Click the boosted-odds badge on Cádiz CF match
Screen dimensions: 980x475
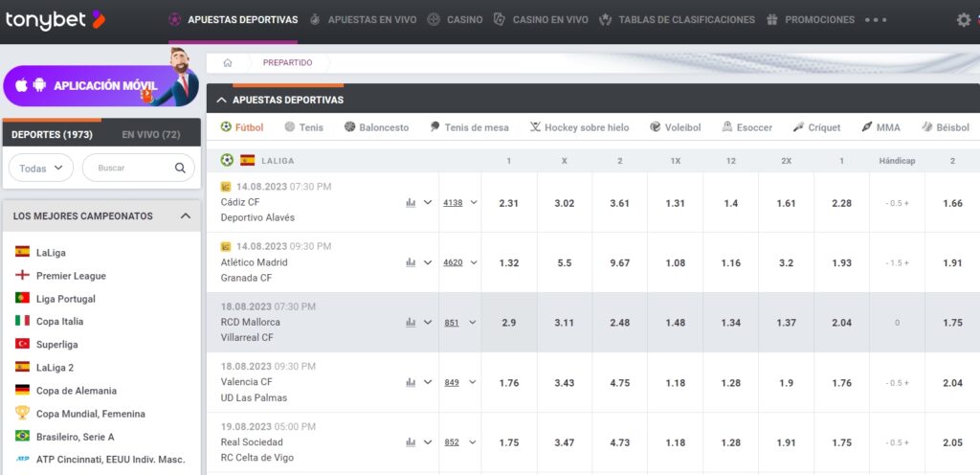point(226,186)
